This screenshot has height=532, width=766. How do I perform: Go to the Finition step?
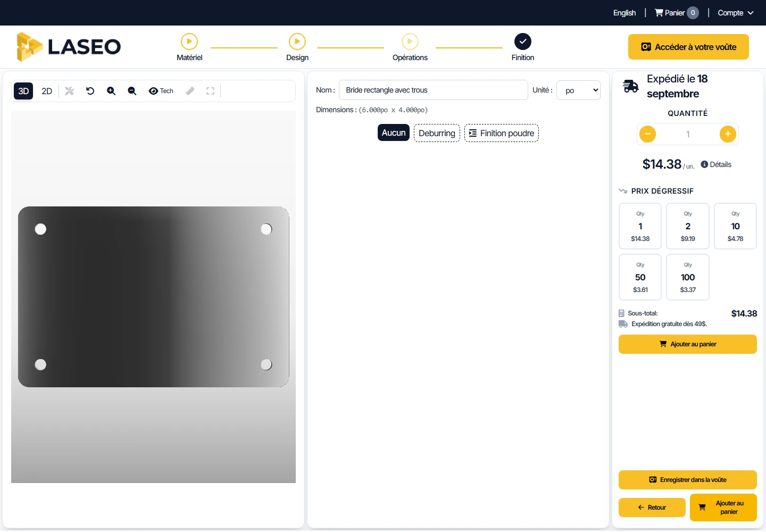(x=523, y=47)
